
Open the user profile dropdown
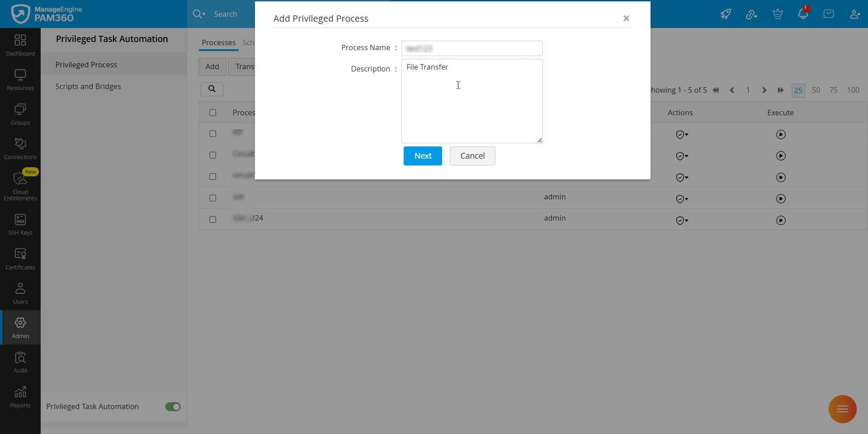[x=855, y=14]
